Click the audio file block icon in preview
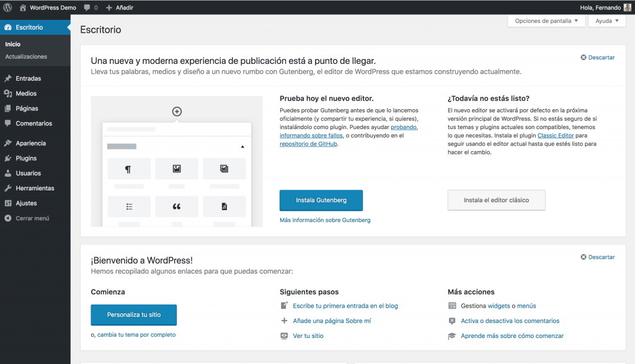The height and width of the screenshot is (364, 635). pyautogui.click(x=224, y=206)
